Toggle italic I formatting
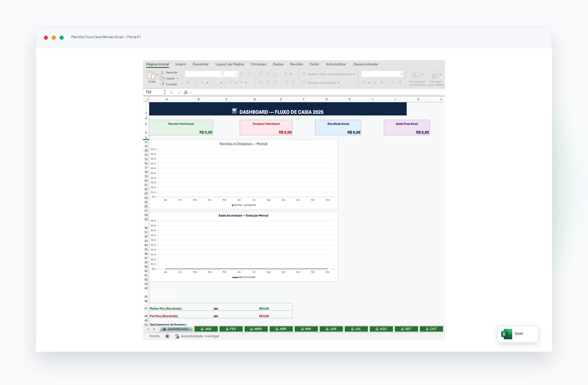This screenshot has height=385, width=588. click(195, 83)
